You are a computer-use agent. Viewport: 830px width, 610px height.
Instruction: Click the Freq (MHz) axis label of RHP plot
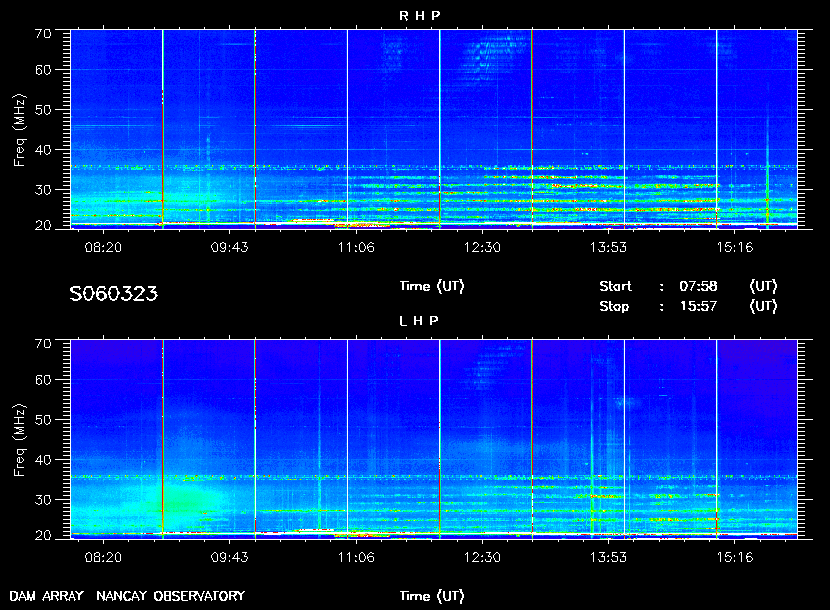20,131
